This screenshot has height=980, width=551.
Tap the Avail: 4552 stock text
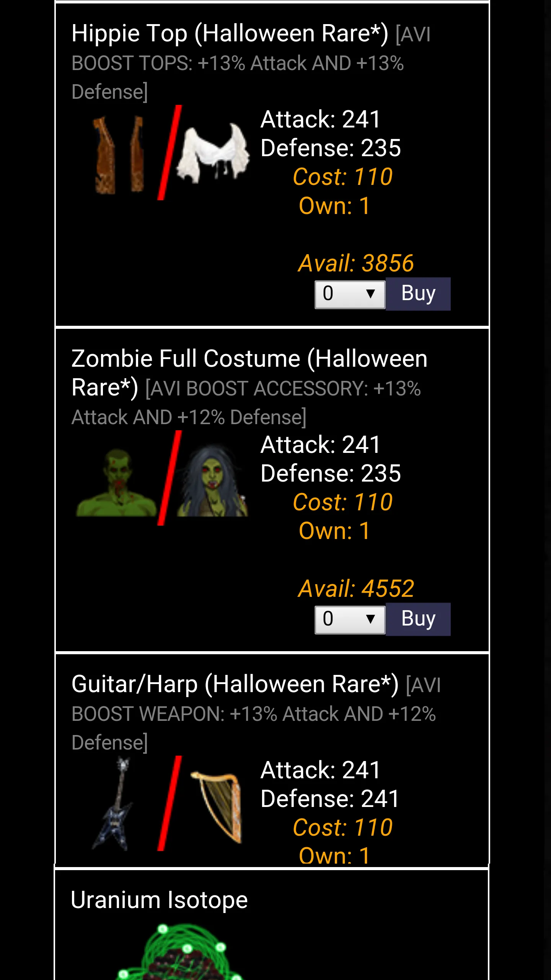pyautogui.click(x=356, y=588)
